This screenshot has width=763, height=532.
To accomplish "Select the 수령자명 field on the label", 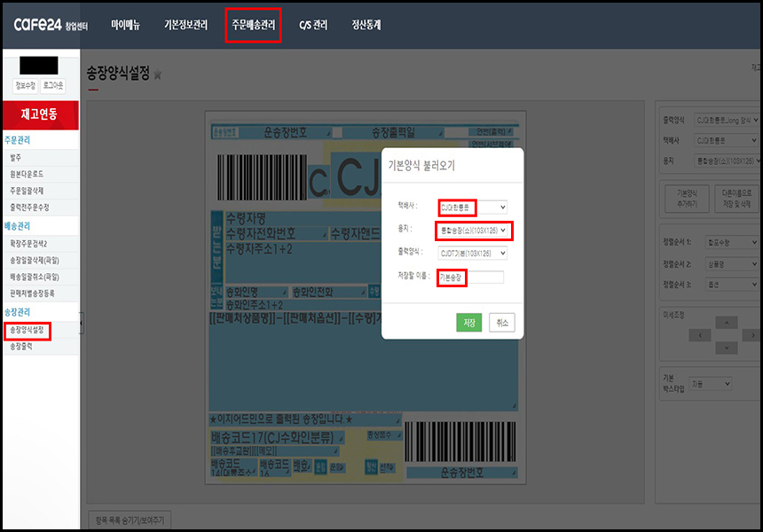I will click(303, 218).
